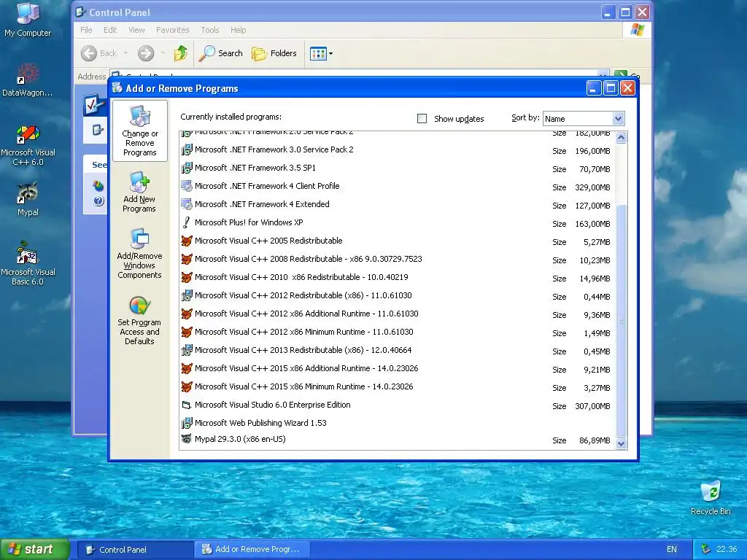Click Add or Remove Programs taskbar button
The image size is (747, 560).
[252, 550]
